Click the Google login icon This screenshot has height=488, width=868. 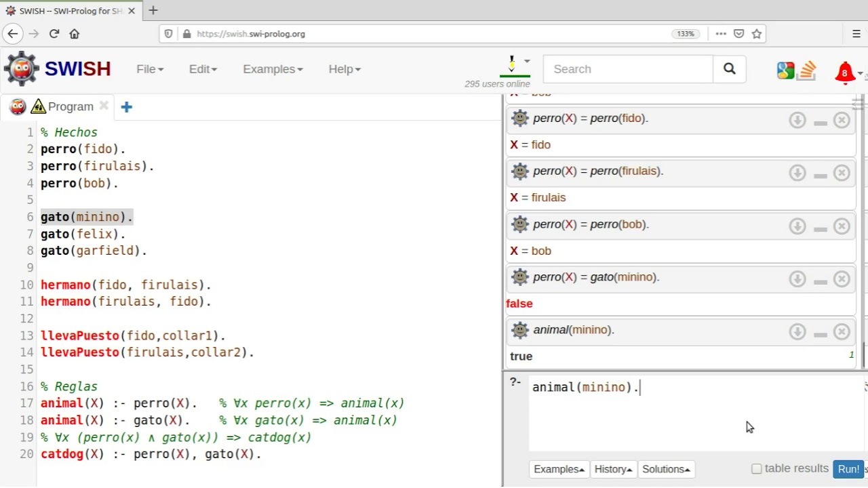pyautogui.click(x=785, y=70)
